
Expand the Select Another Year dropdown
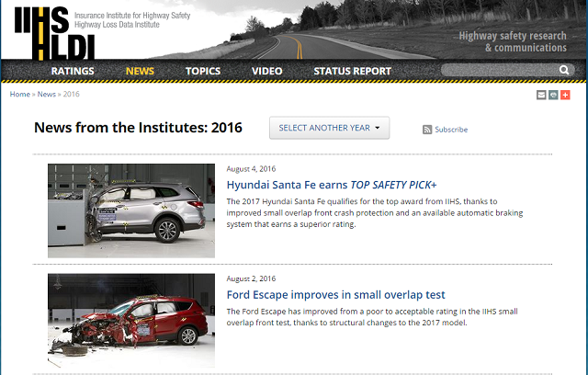point(329,128)
